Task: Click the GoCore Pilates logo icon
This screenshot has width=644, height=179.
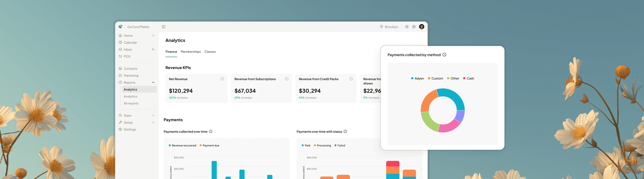Action: (x=120, y=27)
